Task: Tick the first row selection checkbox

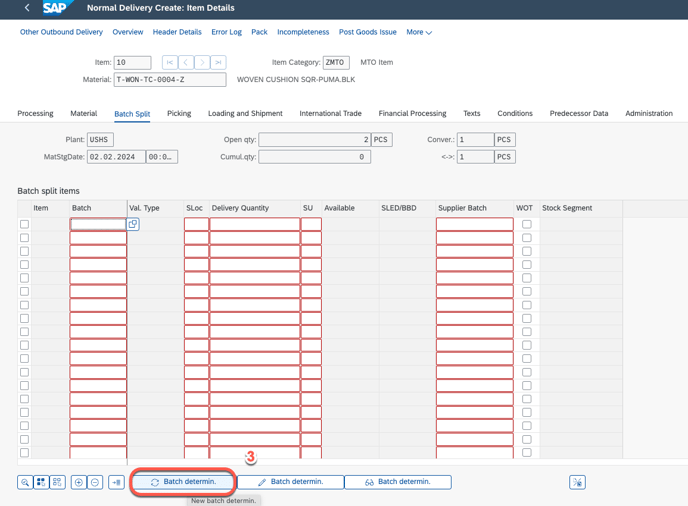Action: tap(25, 224)
